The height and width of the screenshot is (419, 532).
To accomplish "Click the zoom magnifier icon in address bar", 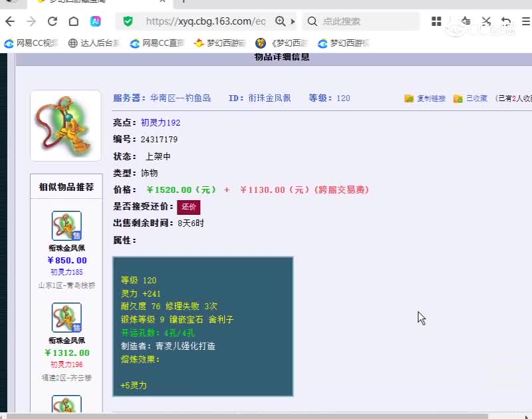I will [280, 21].
